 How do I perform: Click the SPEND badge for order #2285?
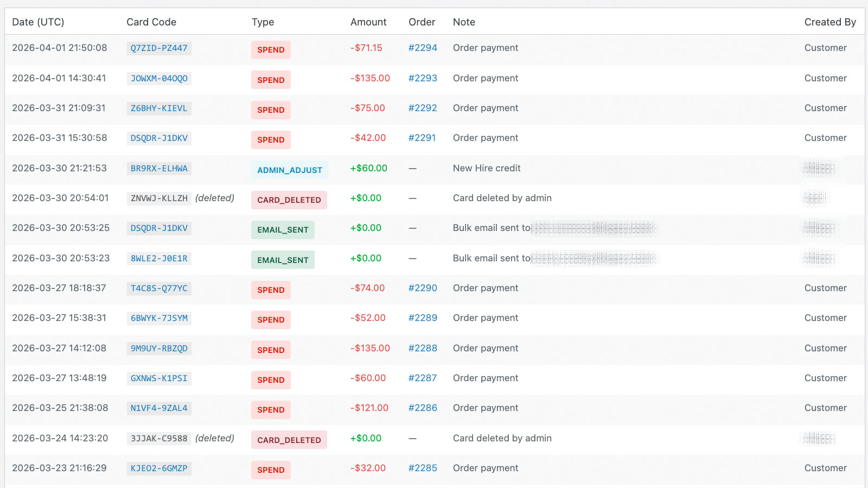coord(271,470)
